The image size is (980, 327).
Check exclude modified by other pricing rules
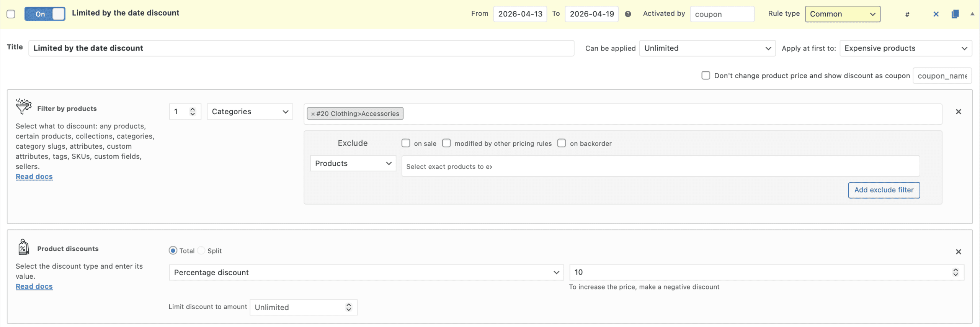point(446,143)
